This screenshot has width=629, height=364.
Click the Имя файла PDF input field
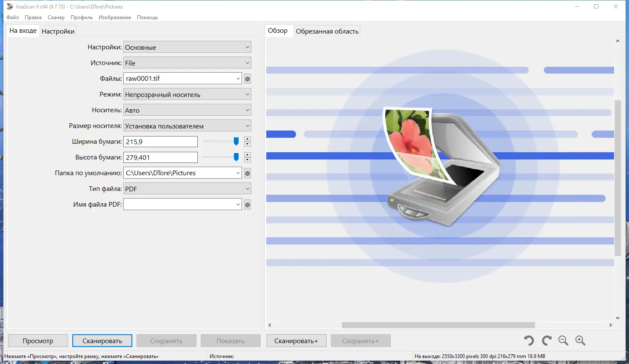[x=179, y=205]
